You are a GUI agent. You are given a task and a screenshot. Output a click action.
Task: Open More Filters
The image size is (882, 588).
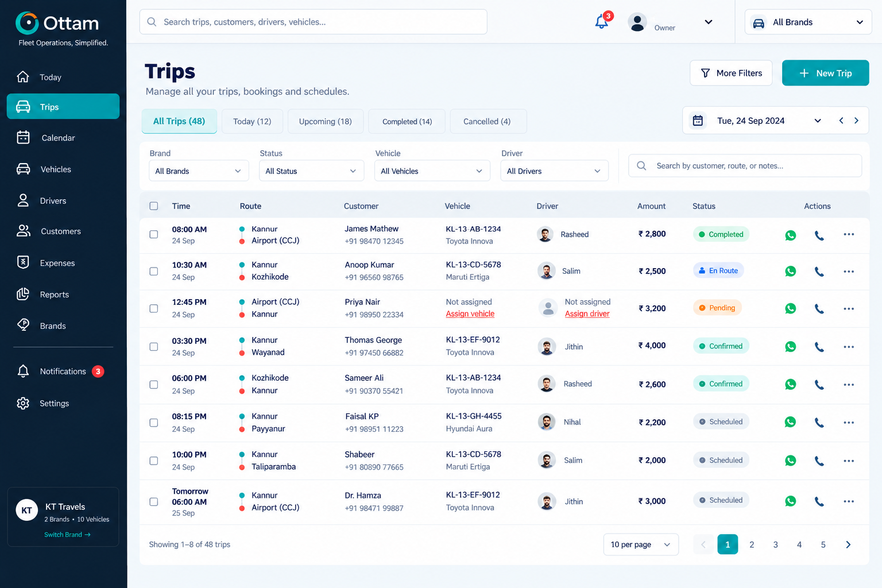pyautogui.click(x=731, y=73)
